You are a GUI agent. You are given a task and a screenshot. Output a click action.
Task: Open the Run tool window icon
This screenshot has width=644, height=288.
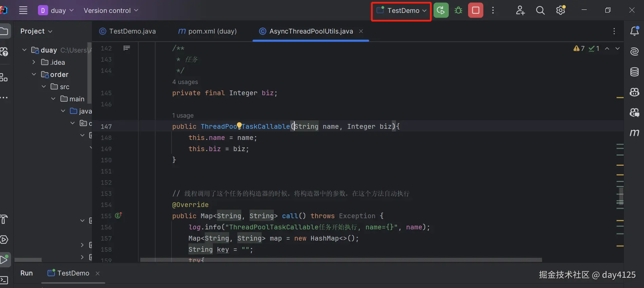[4, 260]
